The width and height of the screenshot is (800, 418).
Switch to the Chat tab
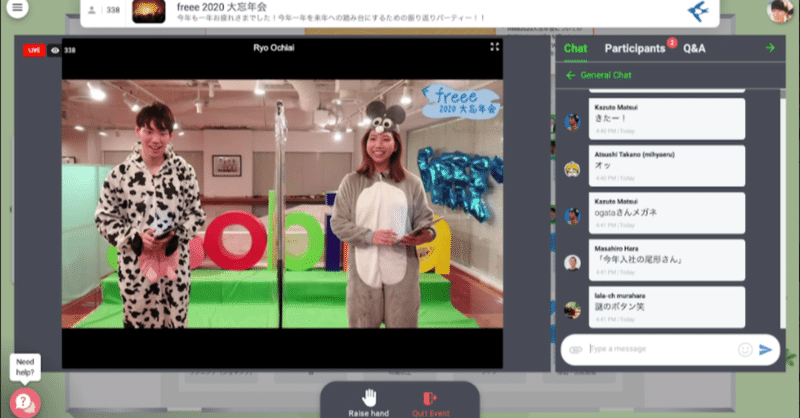[x=576, y=48]
